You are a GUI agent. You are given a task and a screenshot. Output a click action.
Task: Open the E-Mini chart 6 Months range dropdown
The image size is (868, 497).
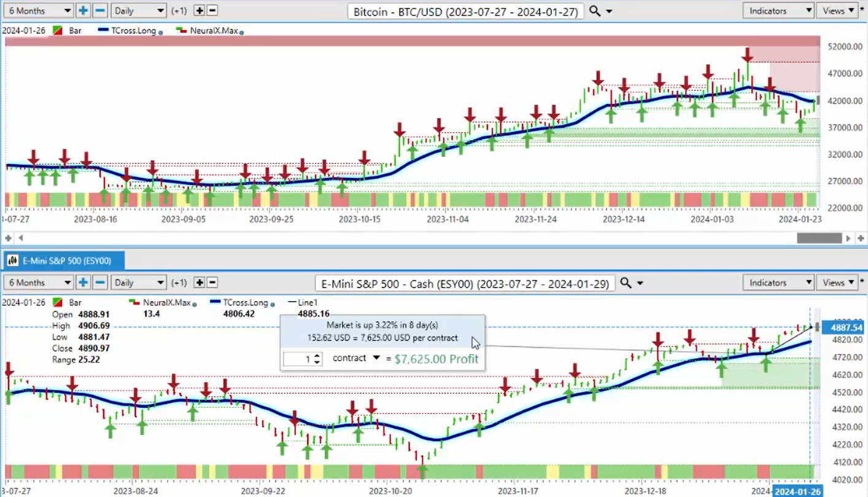39,283
